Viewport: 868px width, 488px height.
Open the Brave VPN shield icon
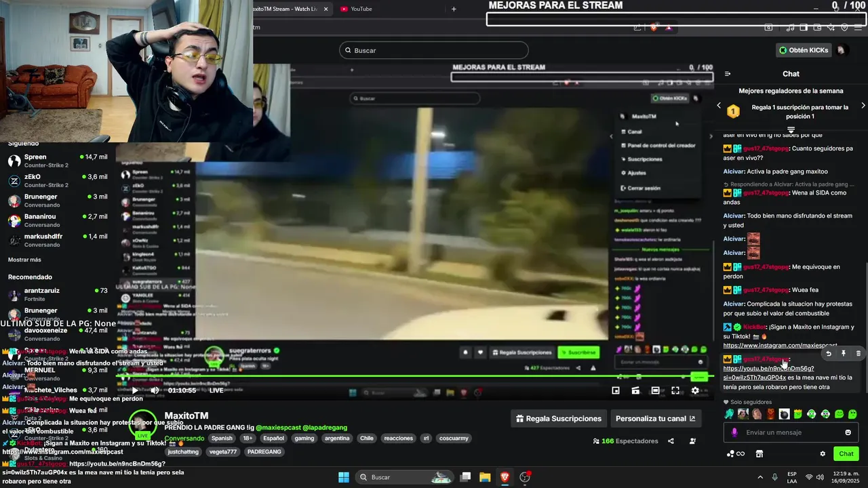tap(844, 28)
